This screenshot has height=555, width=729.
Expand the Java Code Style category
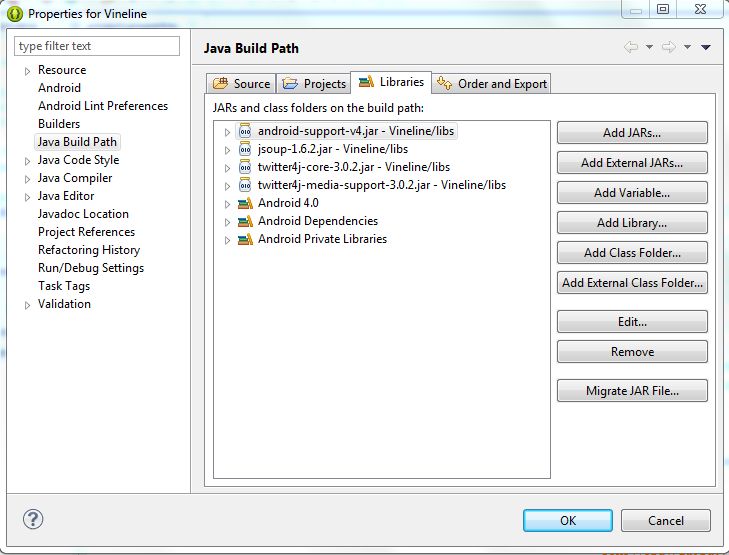click(27, 161)
